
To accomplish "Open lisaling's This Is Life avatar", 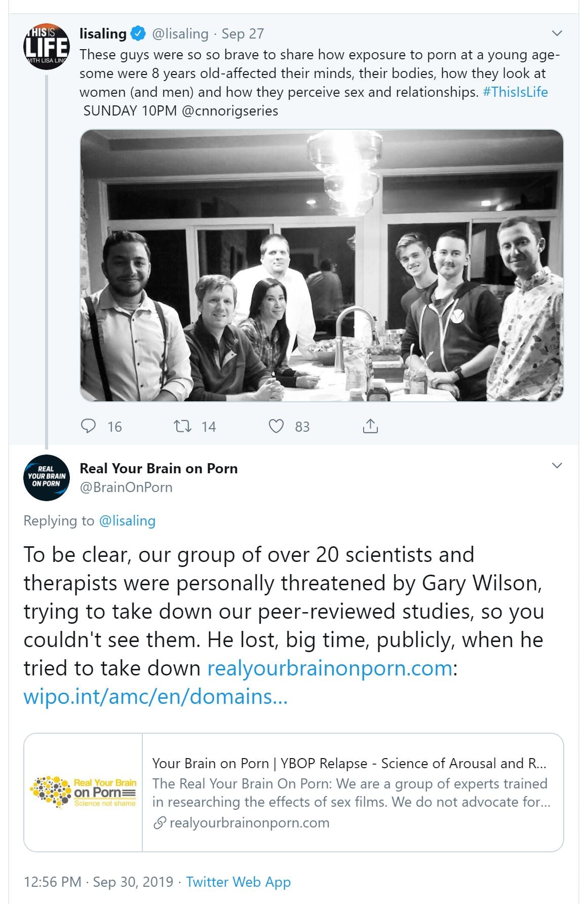I will 46,47.
